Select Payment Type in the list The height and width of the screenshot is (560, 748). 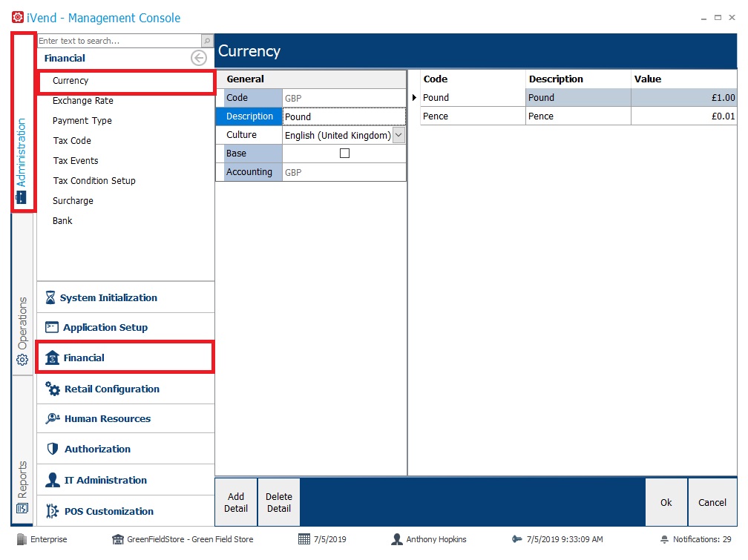click(82, 121)
